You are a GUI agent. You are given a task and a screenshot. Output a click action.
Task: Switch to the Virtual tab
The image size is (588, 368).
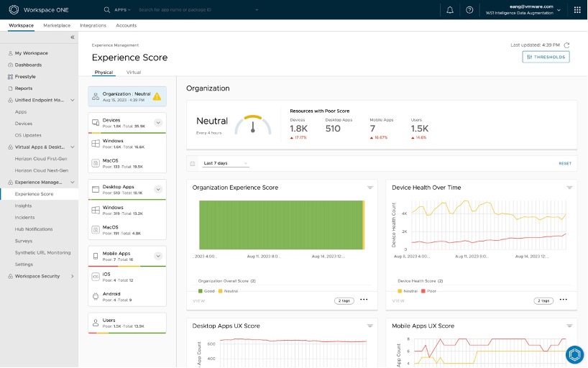pyautogui.click(x=134, y=73)
